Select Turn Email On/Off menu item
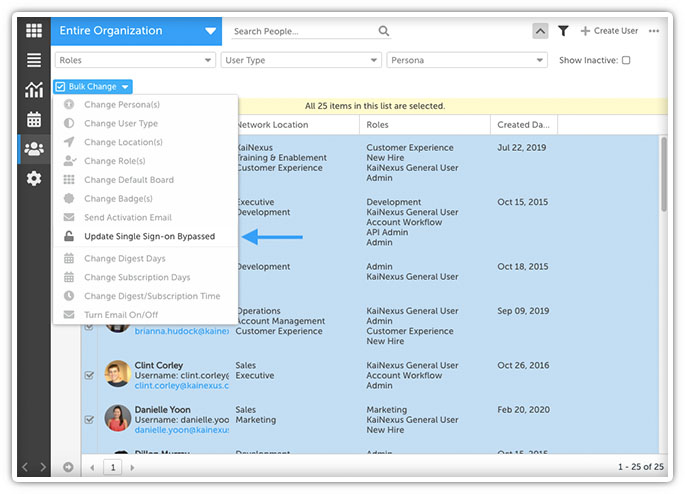 click(x=145, y=314)
